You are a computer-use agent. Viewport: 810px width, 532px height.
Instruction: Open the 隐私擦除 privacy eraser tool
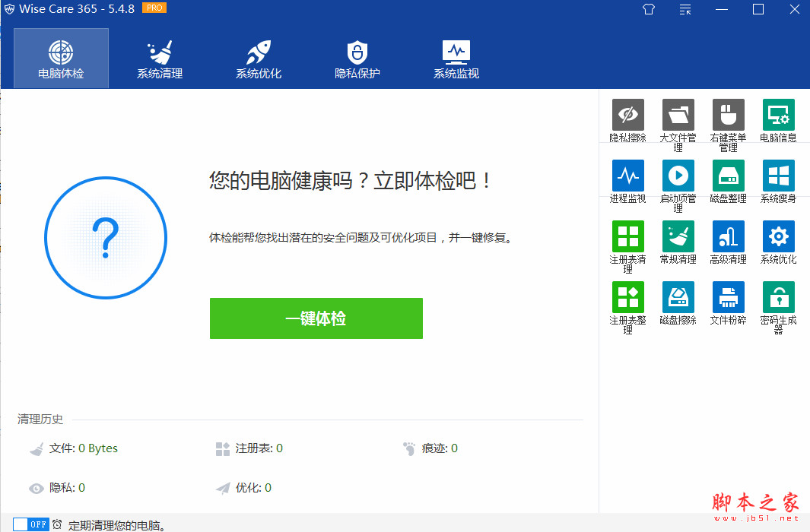point(627,120)
